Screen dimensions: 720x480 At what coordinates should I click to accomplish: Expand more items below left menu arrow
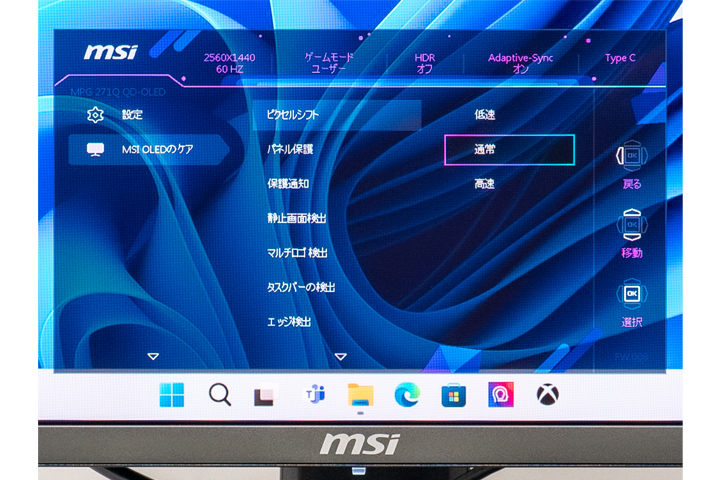(153, 356)
